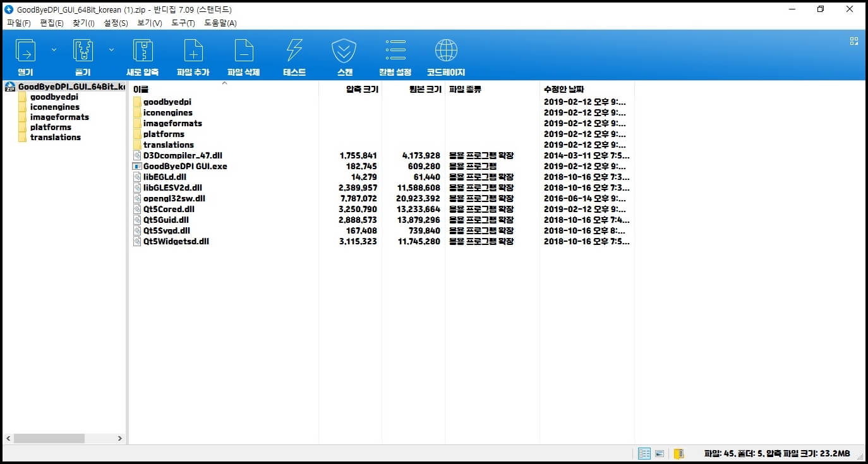
Task: Click the 파일 삭제 (Delete file) icon
Action: pyautogui.click(x=244, y=51)
